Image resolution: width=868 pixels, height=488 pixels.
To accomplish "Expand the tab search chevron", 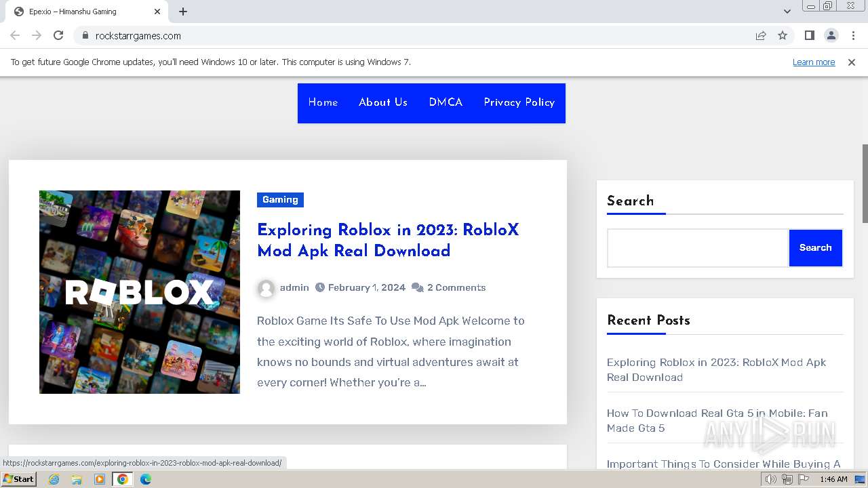I will tap(787, 12).
